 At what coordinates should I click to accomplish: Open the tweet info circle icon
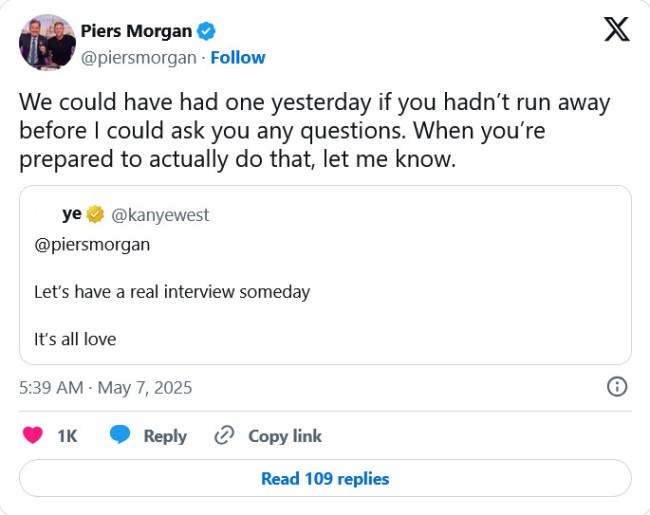617,387
